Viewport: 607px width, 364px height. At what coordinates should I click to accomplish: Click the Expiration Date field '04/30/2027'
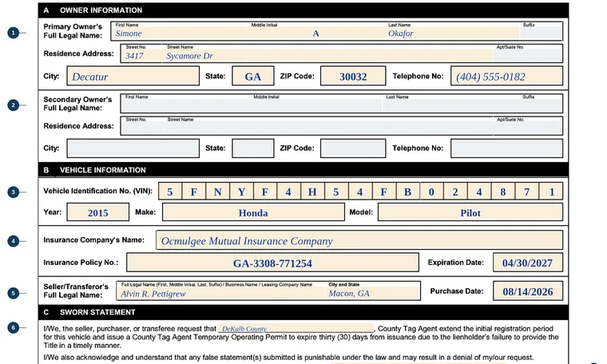(528, 263)
